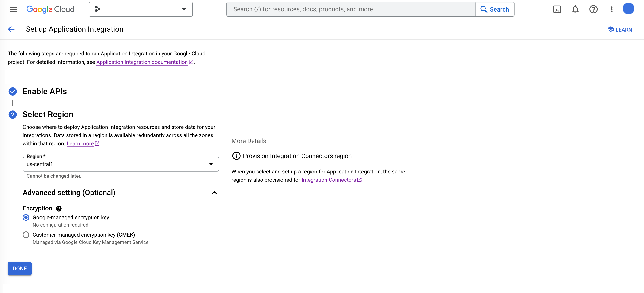Select Customer-managed encryption key CMEK option
The image size is (644, 293).
pos(26,235)
